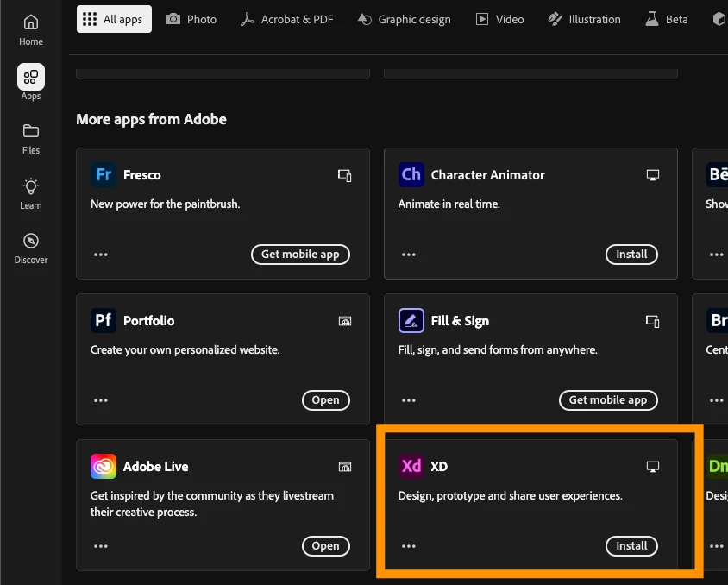Go to the Home sidebar section
The width and height of the screenshot is (728, 585).
[x=31, y=29]
